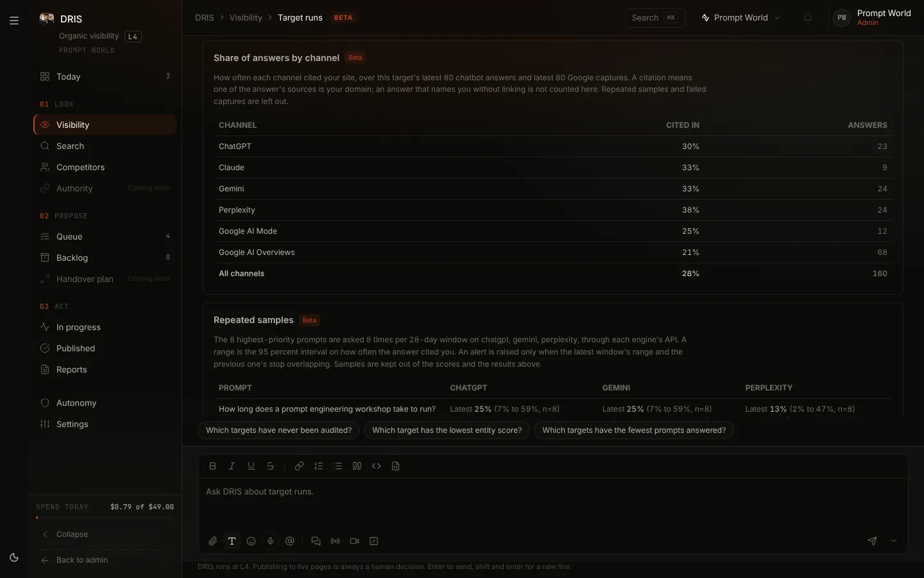Image resolution: width=924 pixels, height=578 pixels.
Task: Mention someone with the @ icon
Action: point(290,541)
